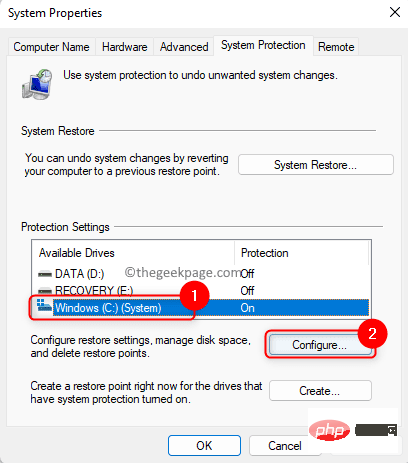Click the red number 2 marker
Viewport: 408px width, 463px height.
(373, 334)
